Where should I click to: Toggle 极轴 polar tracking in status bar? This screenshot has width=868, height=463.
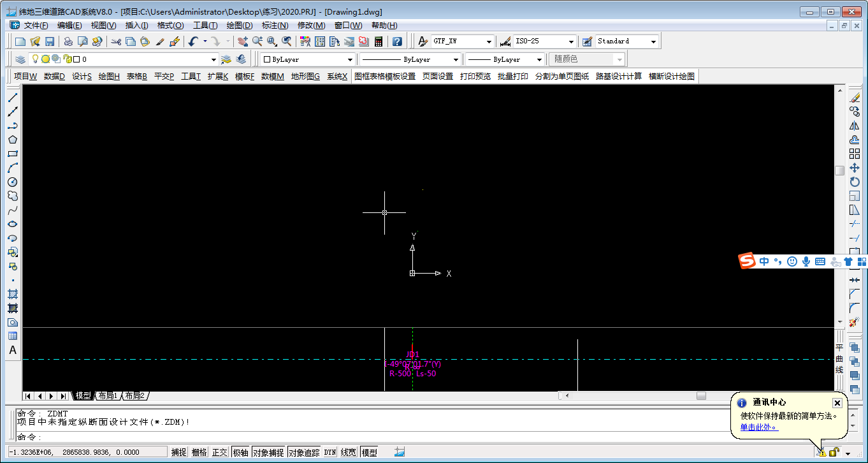click(x=240, y=452)
